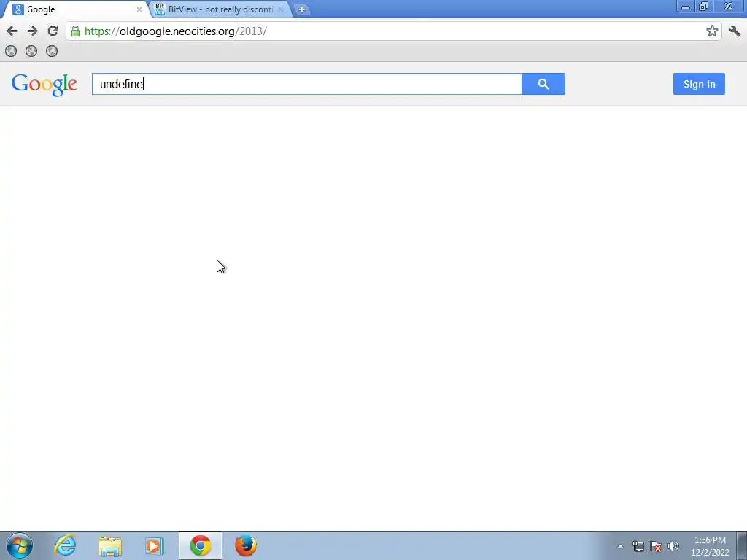Switch to the BitView tab
Screen dimensions: 747x560
click(x=220, y=9)
